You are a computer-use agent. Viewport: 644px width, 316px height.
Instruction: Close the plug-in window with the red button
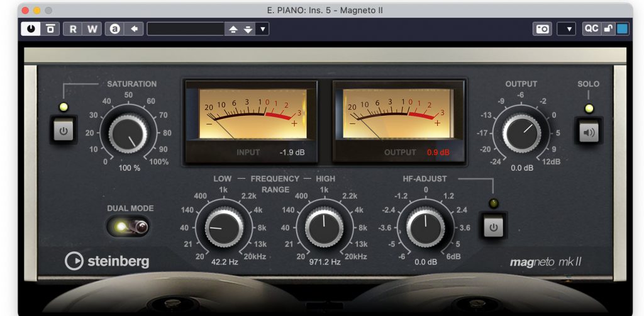(25, 11)
